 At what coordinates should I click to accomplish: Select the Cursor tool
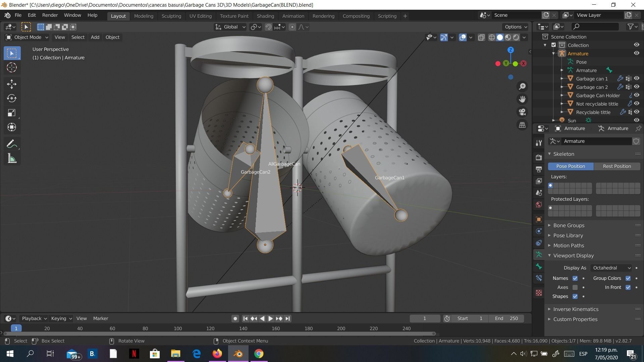point(12,68)
